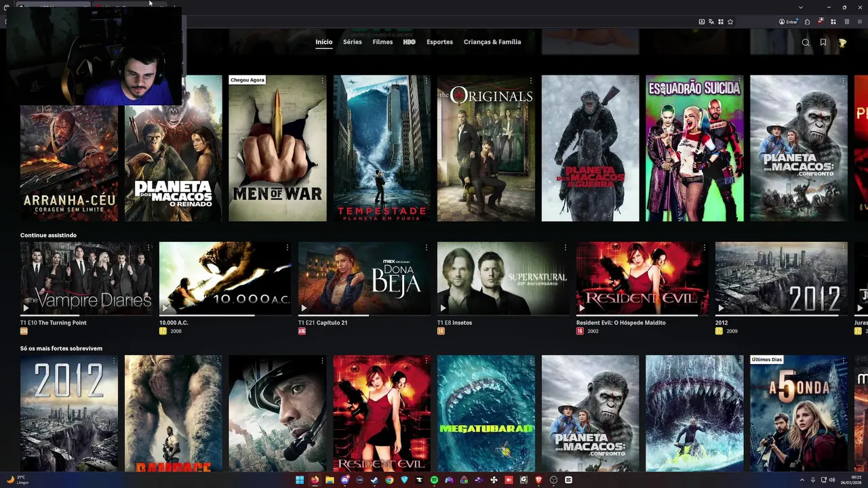The width and height of the screenshot is (868, 488).
Task: Open Megatubarão poster
Action: [486, 413]
